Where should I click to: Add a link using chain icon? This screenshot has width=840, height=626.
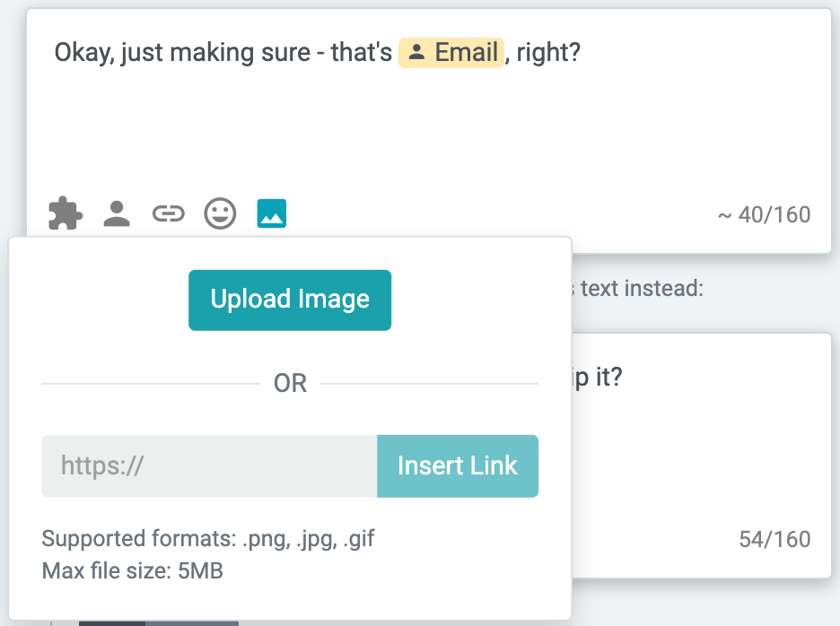coord(168,213)
